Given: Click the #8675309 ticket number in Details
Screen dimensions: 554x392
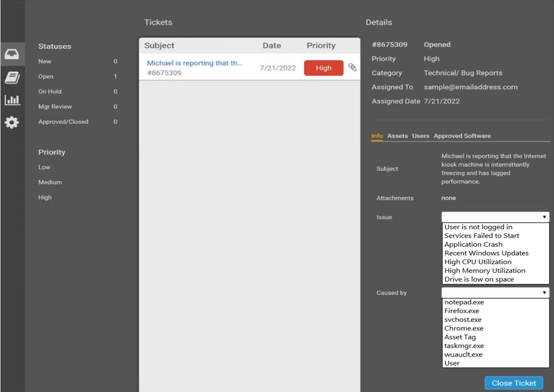Looking at the screenshot, I should 390,44.
